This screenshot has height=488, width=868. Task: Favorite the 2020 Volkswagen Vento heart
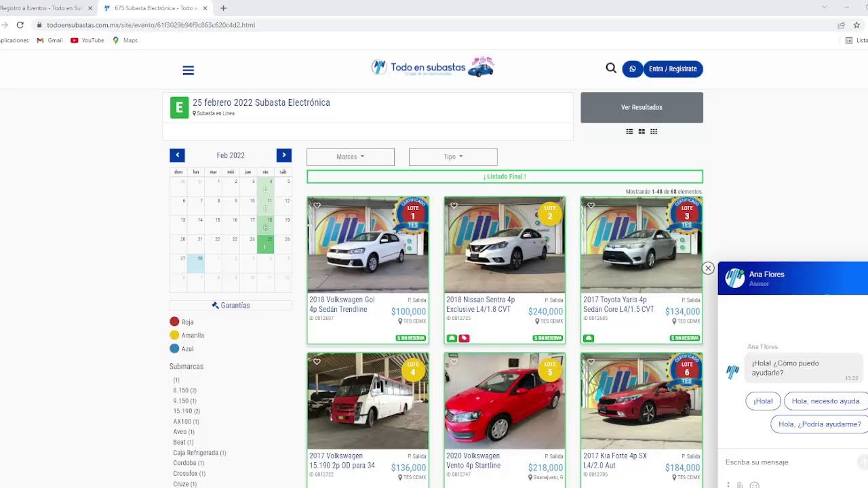point(454,361)
